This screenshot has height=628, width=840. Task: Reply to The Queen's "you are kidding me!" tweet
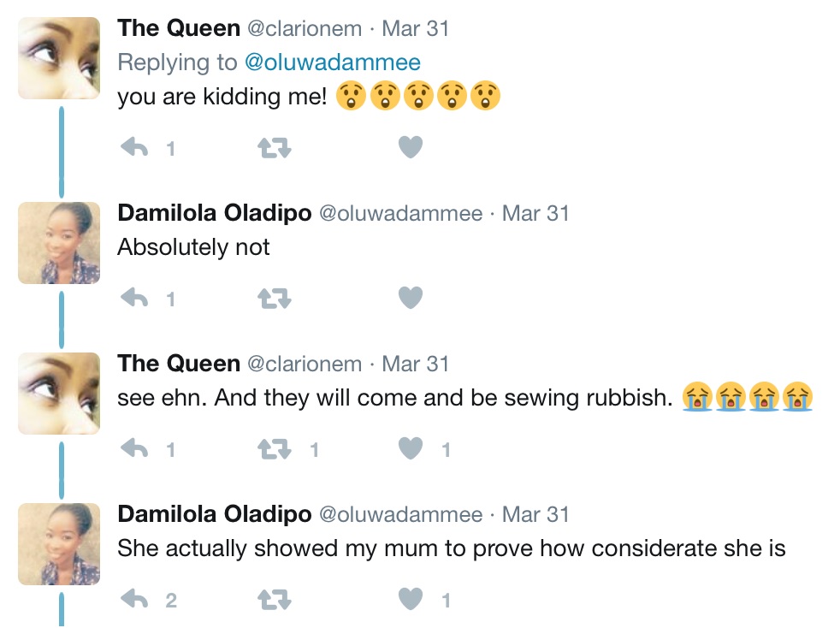(135, 148)
